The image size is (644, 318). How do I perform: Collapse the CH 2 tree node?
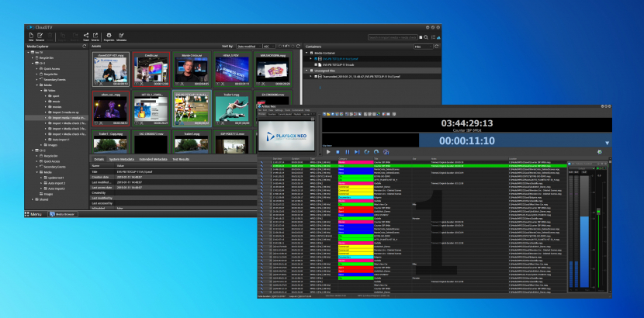pyautogui.click(x=33, y=150)
